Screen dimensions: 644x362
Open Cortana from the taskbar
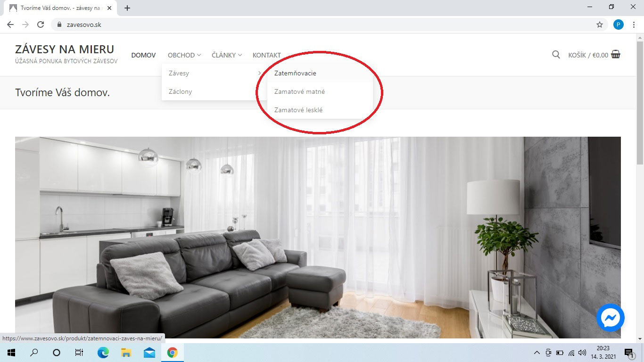click(x=57, y=353)
